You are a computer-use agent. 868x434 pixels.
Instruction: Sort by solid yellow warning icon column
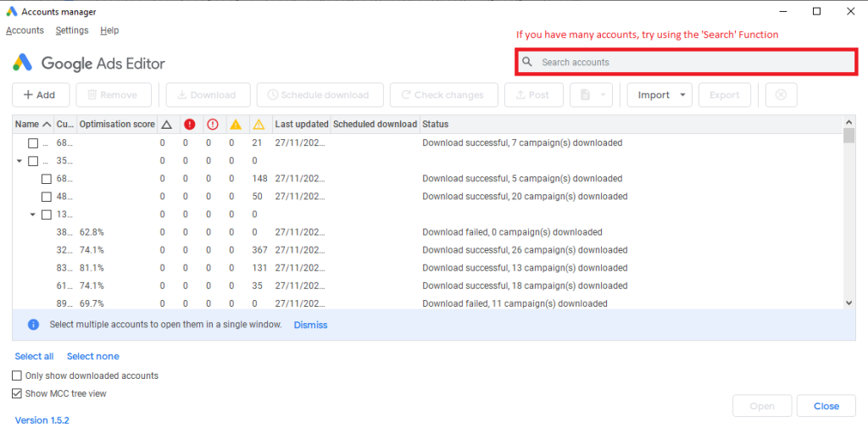tap(236, 125)
